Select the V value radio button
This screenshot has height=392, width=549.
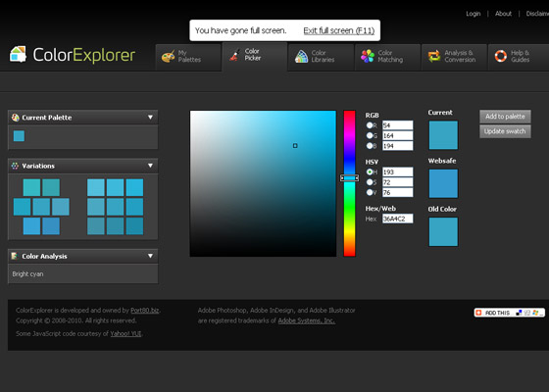pos(370,192)
